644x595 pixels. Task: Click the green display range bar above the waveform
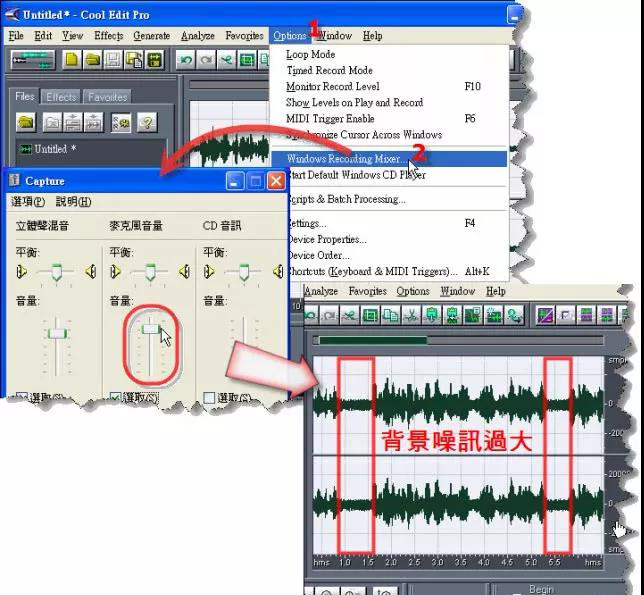click(373, 340)
